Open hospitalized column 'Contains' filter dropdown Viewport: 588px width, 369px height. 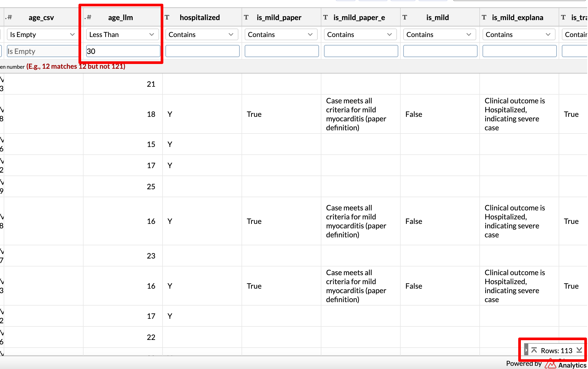pyautogui.click(x=202, y=35)
